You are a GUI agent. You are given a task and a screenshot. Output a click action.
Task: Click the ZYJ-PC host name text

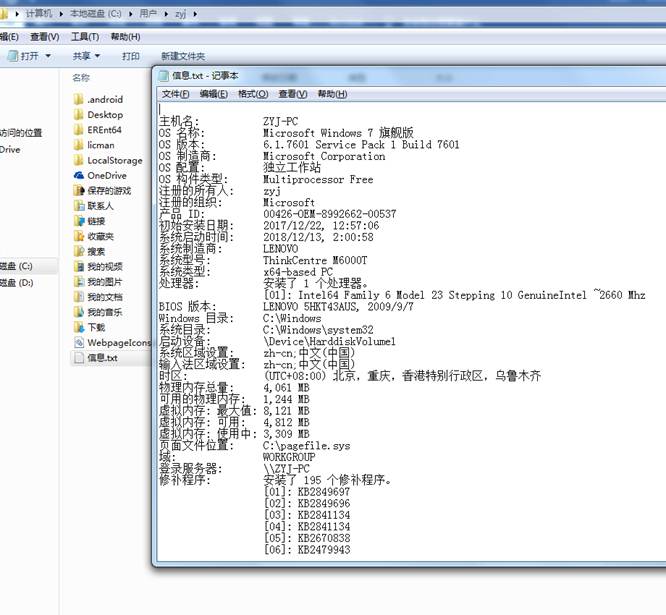point(280,121)
